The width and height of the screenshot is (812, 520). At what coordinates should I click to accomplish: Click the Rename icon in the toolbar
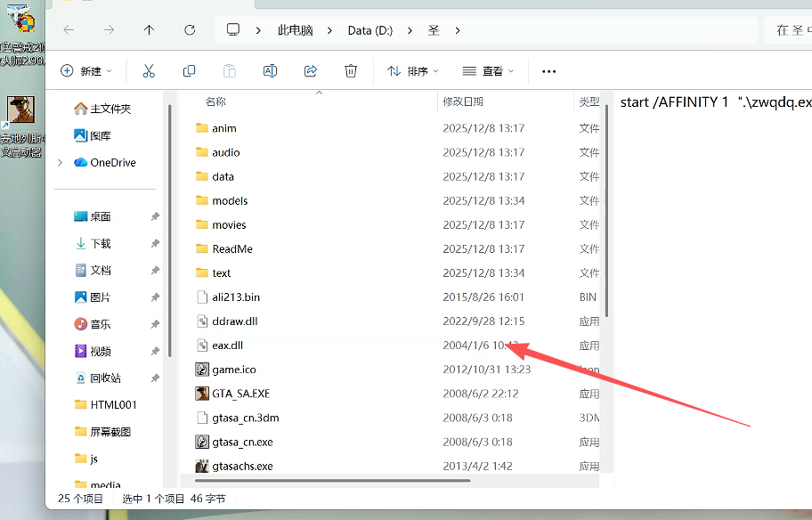pos(270,71)
